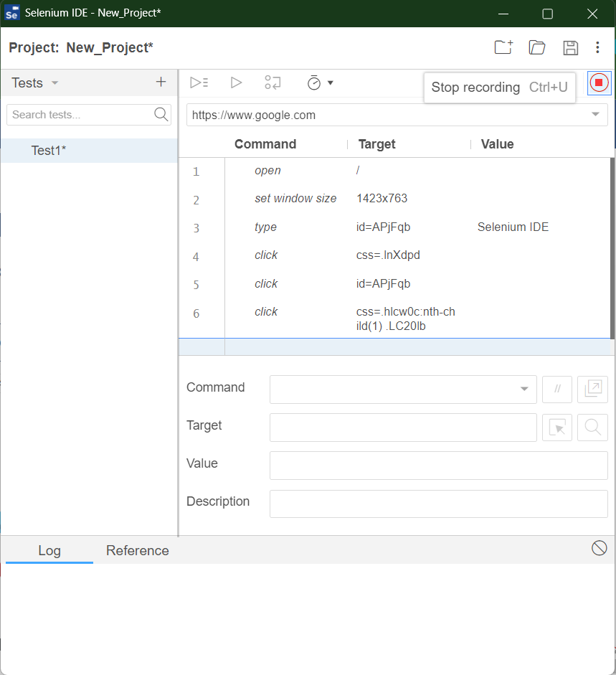Screen dimensions: 616x675
Task: Maximize the Selenium IDE window
Action: click(548, 14)
